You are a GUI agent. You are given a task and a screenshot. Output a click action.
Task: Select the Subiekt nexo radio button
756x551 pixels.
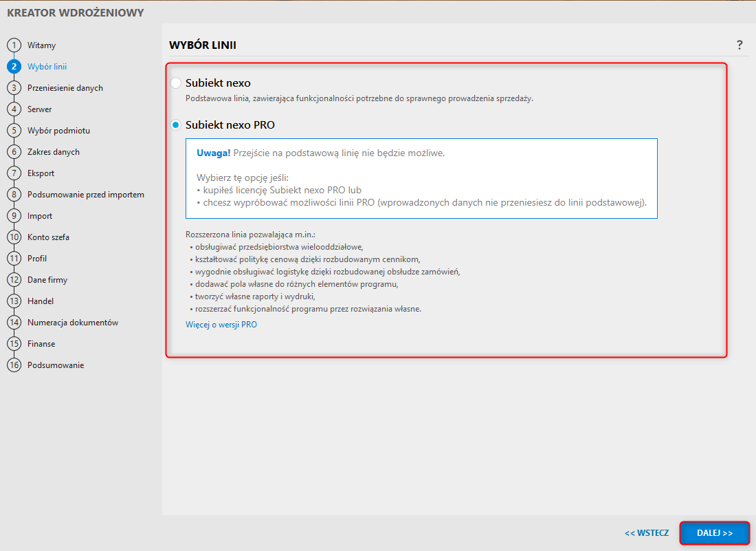176,83
